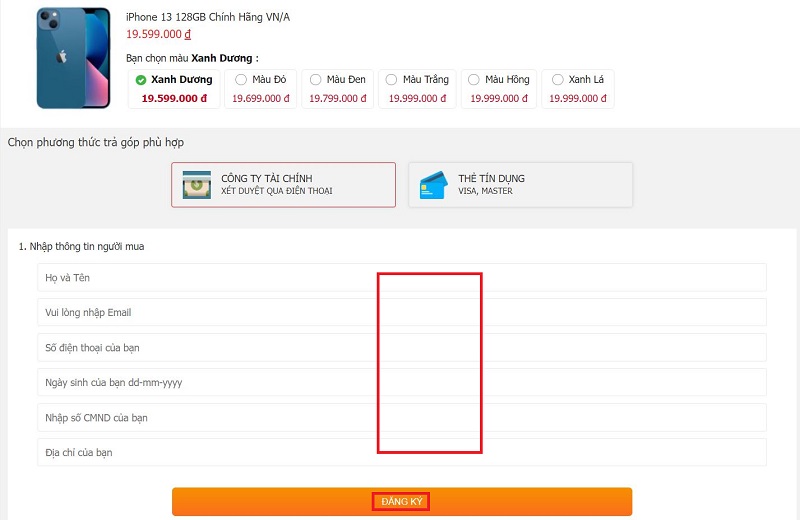Click the 19.699.000 đ price for Màu Đỏ
This screenshot has width=800, height=520.
point(261,98)
